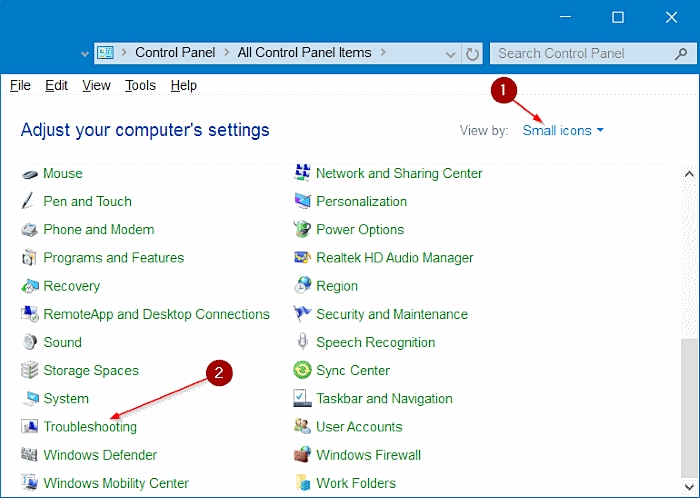Expand the View by Small icons dropdown
Image resolution: width=700 pixels, height=498 pixels.
click(563, 130)
